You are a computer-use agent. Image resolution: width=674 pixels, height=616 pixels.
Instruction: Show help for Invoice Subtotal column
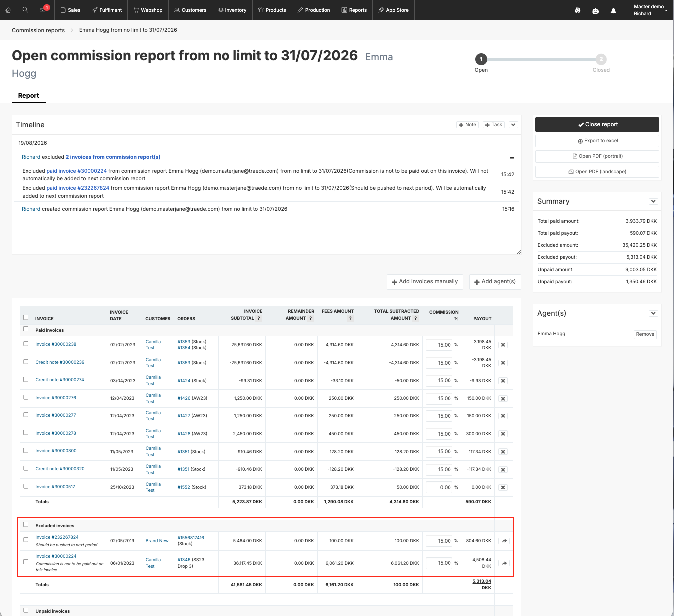[x=259, y=318]
